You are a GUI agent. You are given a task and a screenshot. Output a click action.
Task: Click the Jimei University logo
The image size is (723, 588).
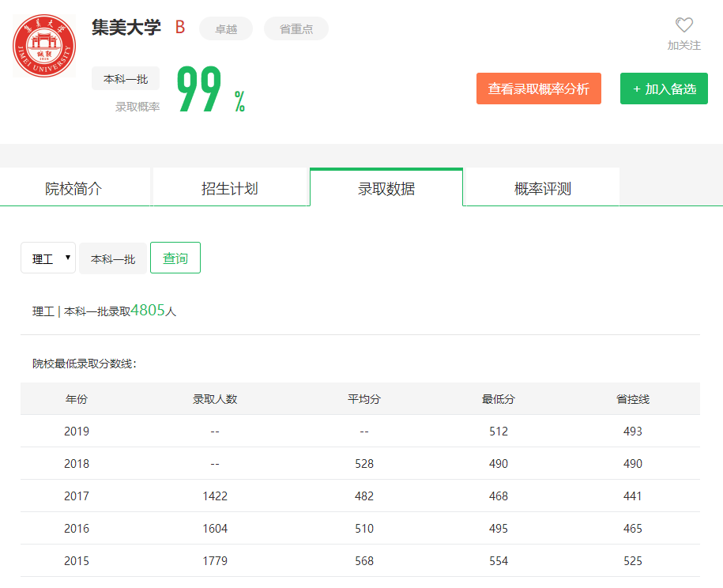pos(44,46)
